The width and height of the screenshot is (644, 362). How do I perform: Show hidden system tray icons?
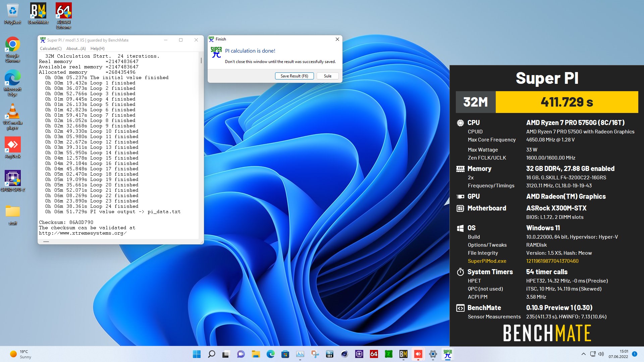[x=583, y=354]
